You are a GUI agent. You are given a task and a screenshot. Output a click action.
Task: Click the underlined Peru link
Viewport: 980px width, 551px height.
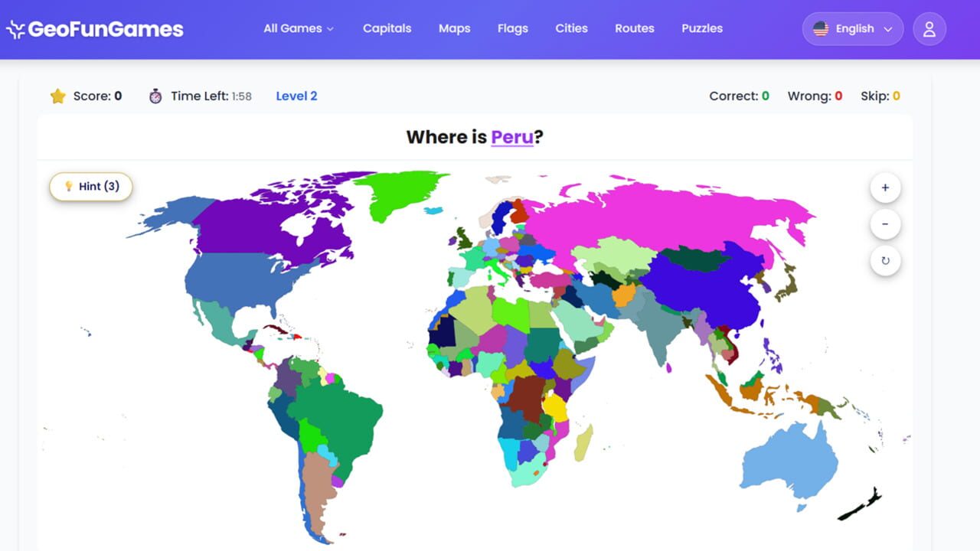512,137
